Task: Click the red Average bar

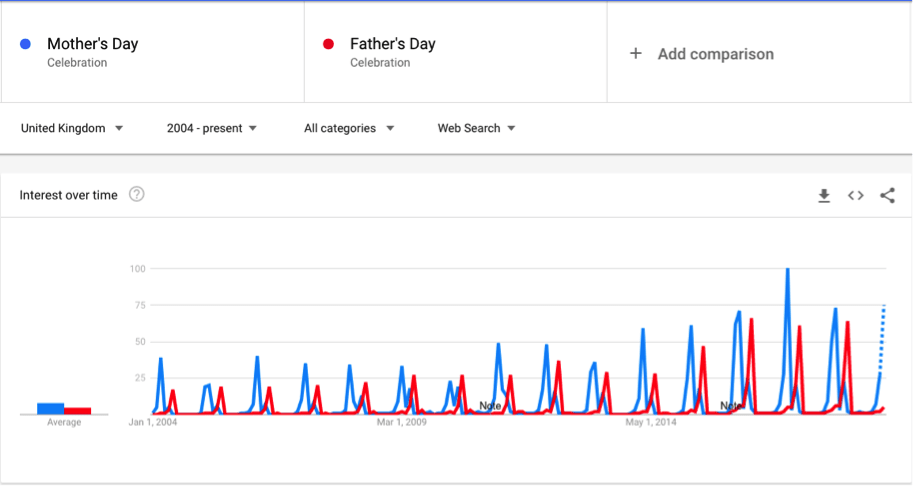Action: tap(77, 411)
